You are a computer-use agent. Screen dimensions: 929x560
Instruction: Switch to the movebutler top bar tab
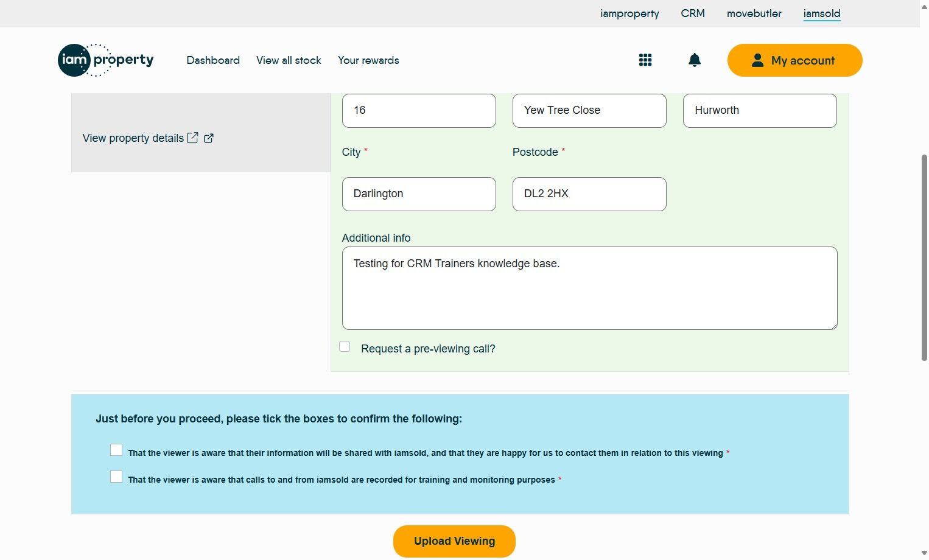point(754,13)
